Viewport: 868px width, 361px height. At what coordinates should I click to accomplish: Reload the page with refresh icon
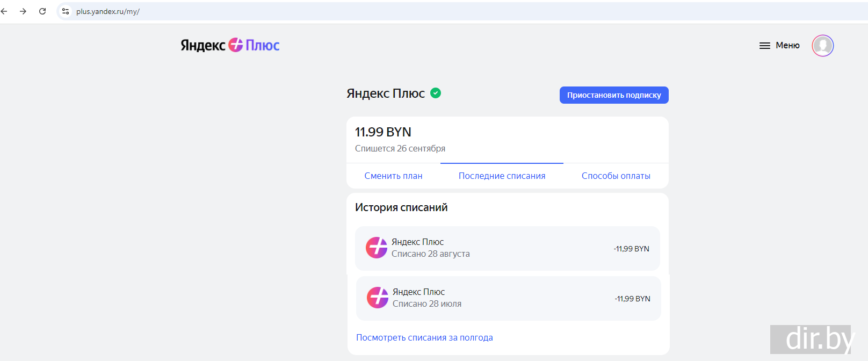(42, 11)
